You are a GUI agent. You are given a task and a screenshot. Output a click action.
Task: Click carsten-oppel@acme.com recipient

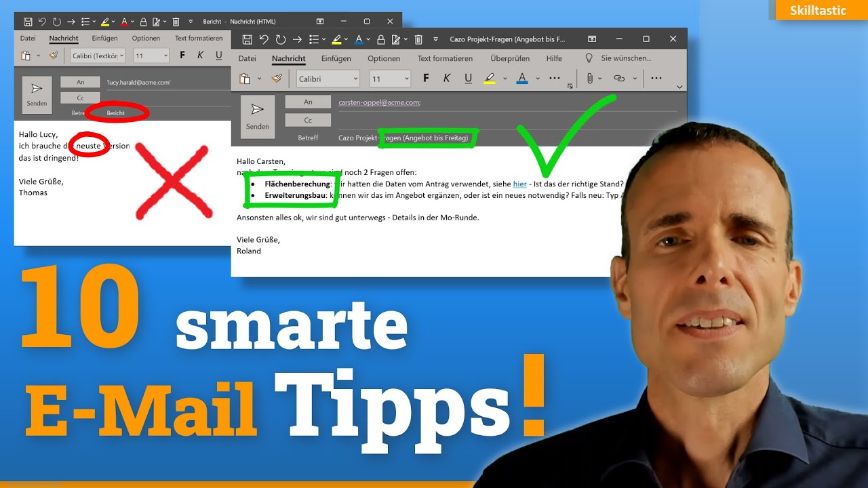[380, 102]
